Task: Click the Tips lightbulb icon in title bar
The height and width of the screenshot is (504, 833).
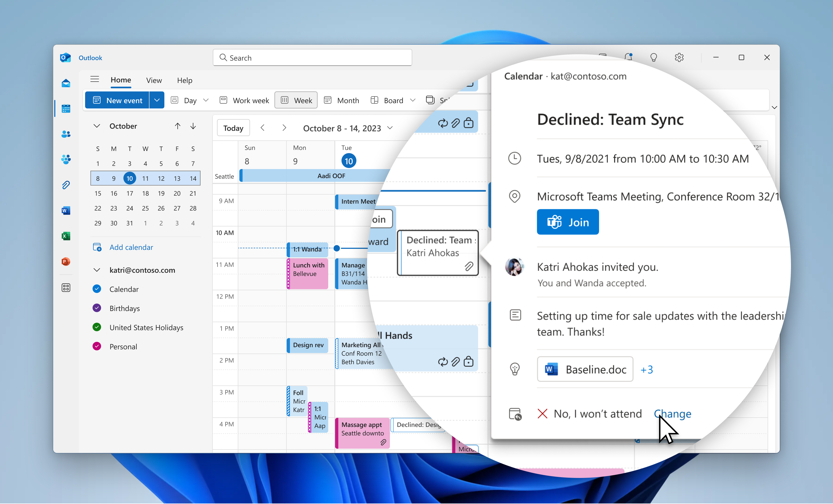Action: coord(653,57)
